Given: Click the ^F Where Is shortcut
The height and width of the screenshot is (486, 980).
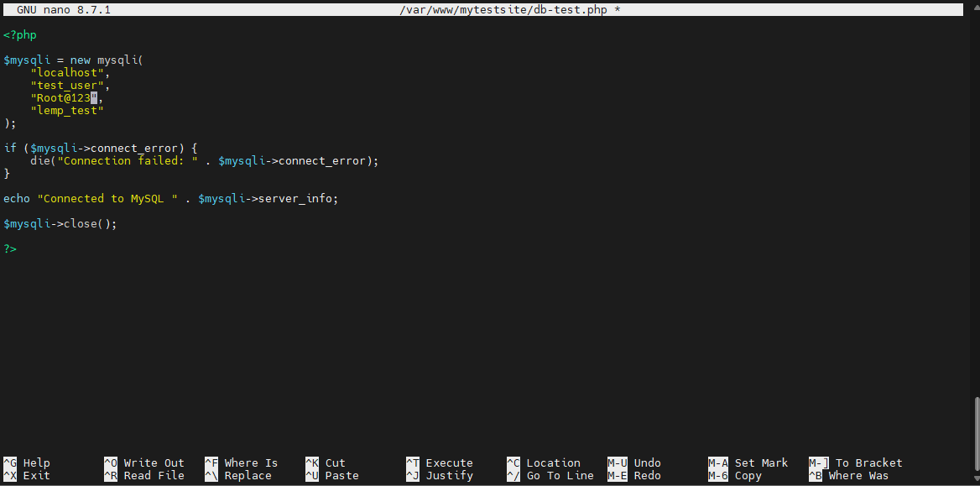Looking at the screenshot, I should [x=242, y=462].
